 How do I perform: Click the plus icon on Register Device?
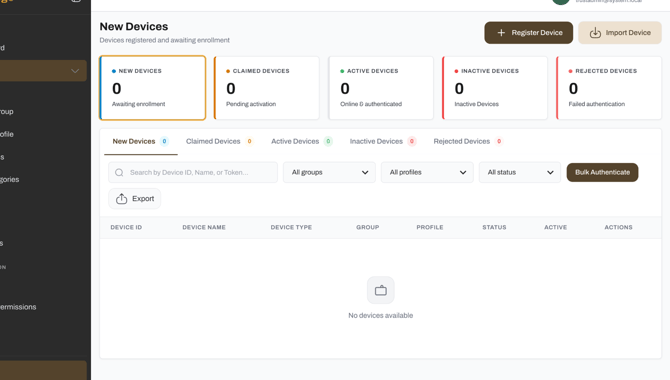(x=501, y=32)
